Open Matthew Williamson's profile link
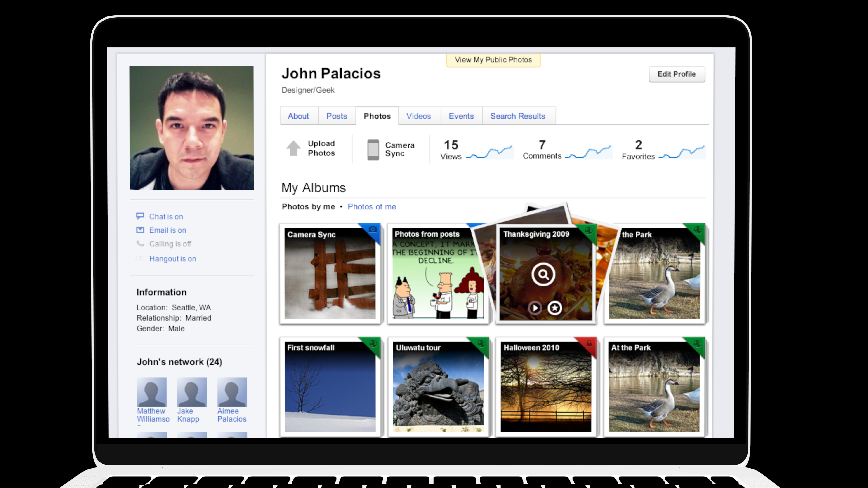 pos(153,415)
